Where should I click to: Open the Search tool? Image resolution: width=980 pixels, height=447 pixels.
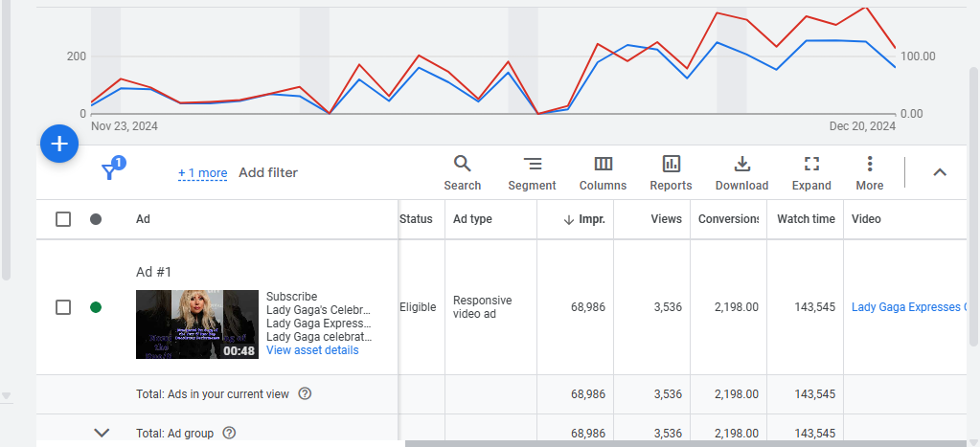point(463,173)
